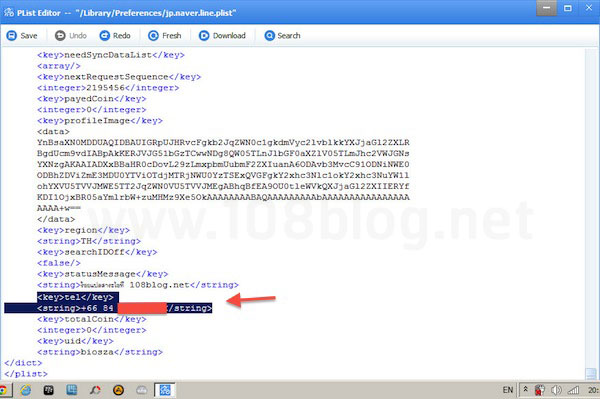
Task: Open the network signal tray icon
Action: tap(573, 390)
